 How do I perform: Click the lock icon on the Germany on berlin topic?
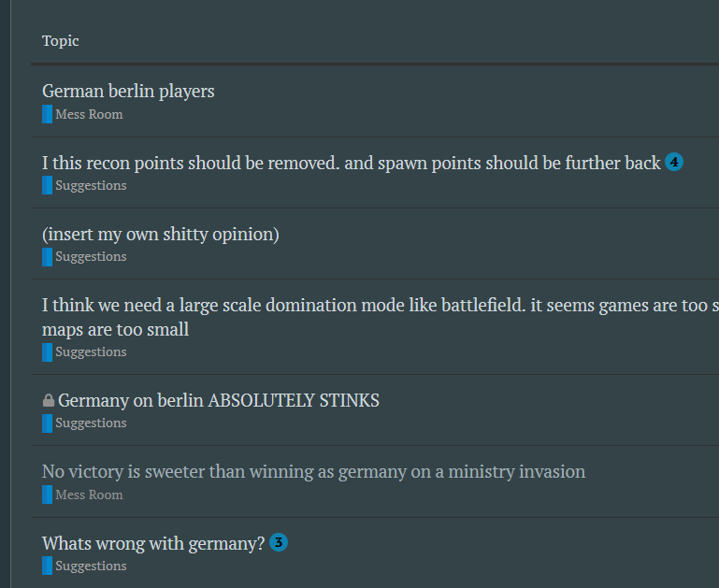[x=48, y=400]
